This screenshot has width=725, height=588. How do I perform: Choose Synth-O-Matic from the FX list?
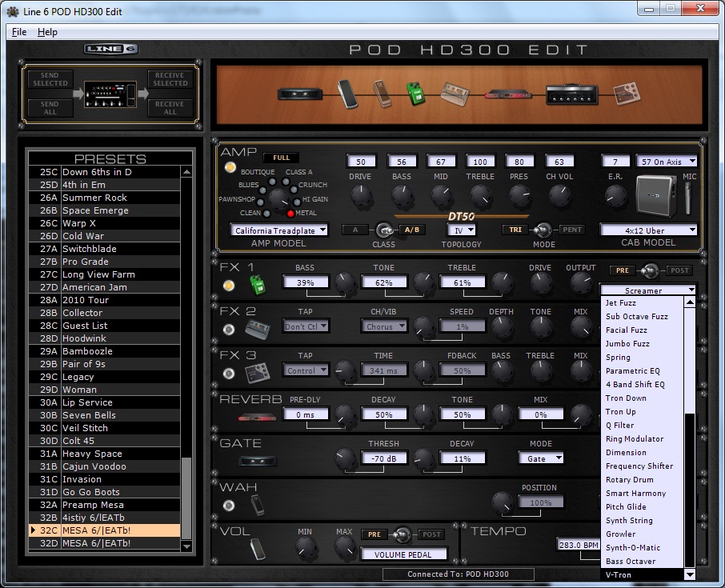(x=642, y=547)
